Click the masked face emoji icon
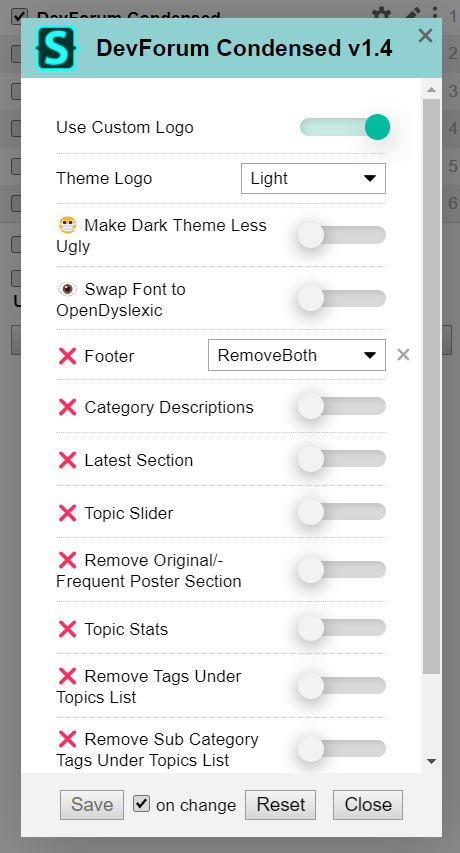The image size is (460, 853). click(x=67, y=225)
